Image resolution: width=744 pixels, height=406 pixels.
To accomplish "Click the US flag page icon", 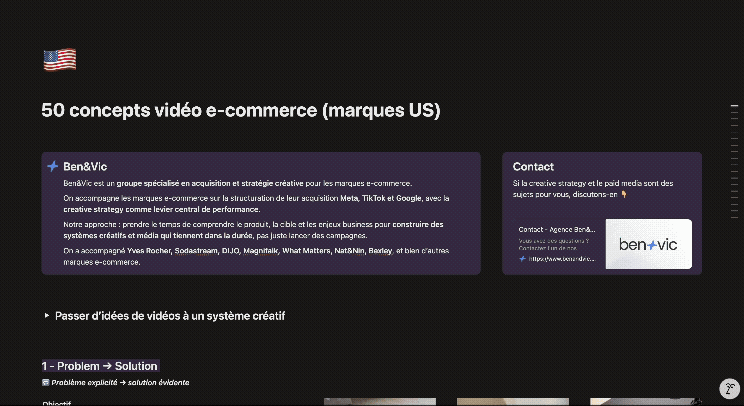I will pyautogui.click(x=60, y=60).
